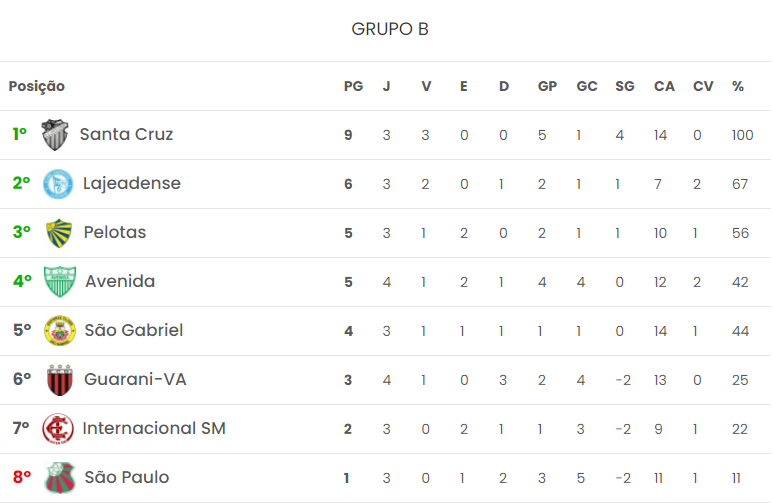Click the Pelotas club crest

point(59,233)
